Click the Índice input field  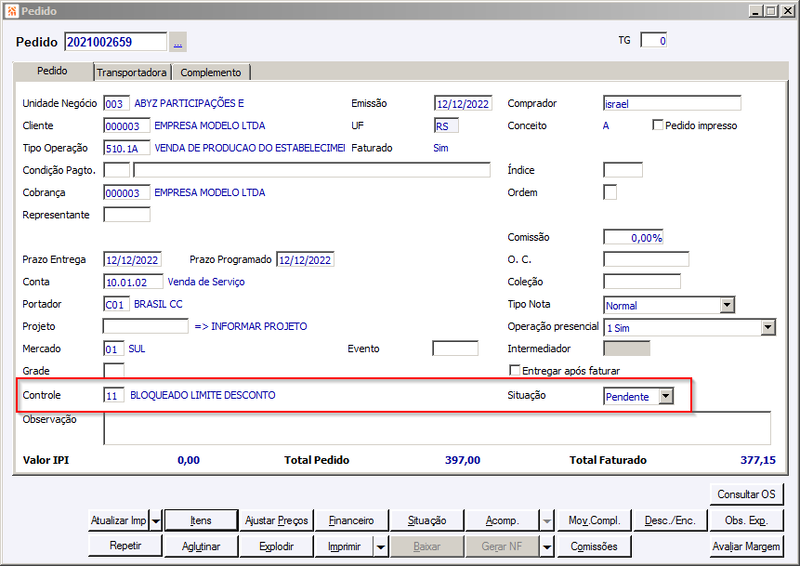(622, 170)
